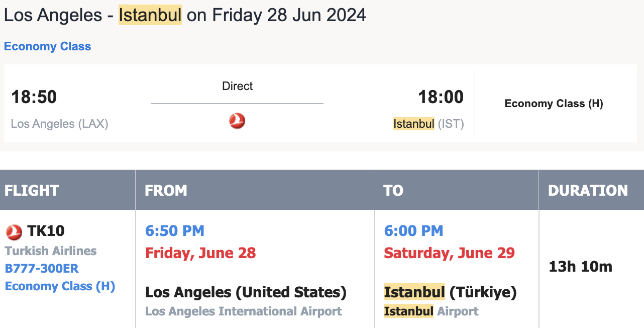Click the DURATION column header
Image resolution: width=644 pixels, height=328 pixels.
click(x=588, y=190)
